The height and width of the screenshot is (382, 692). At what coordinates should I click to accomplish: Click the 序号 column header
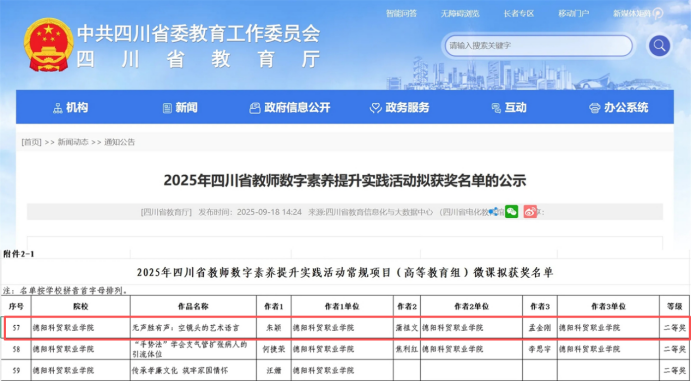tap(16, 306)
